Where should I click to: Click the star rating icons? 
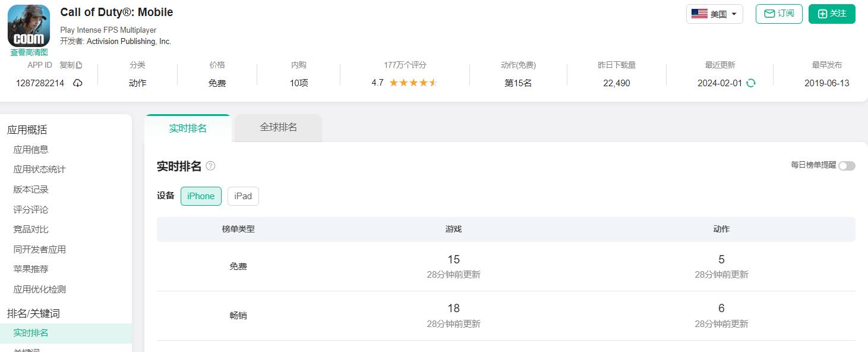[x=413, y=83]
